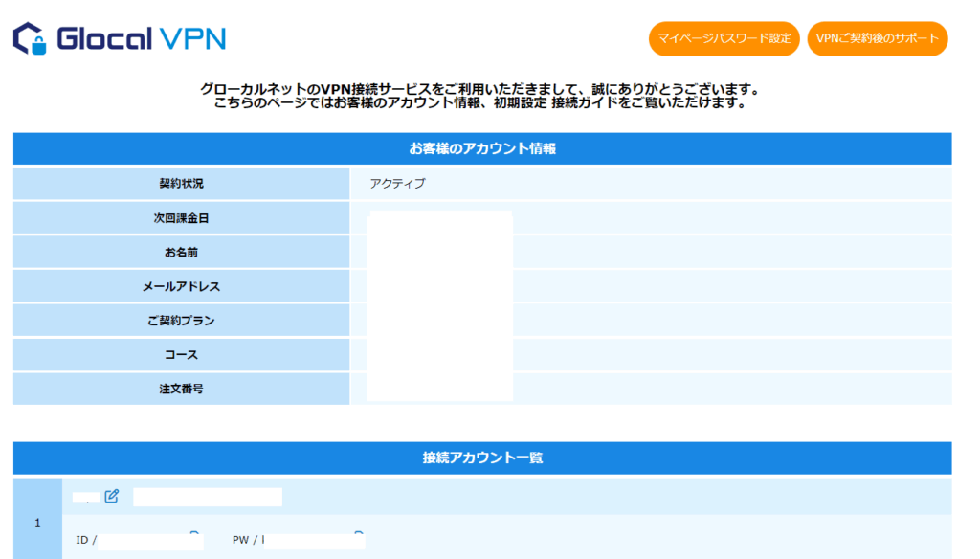
Task: Select the 接続アカウント一覧 section header
Action: click(482, 458)
